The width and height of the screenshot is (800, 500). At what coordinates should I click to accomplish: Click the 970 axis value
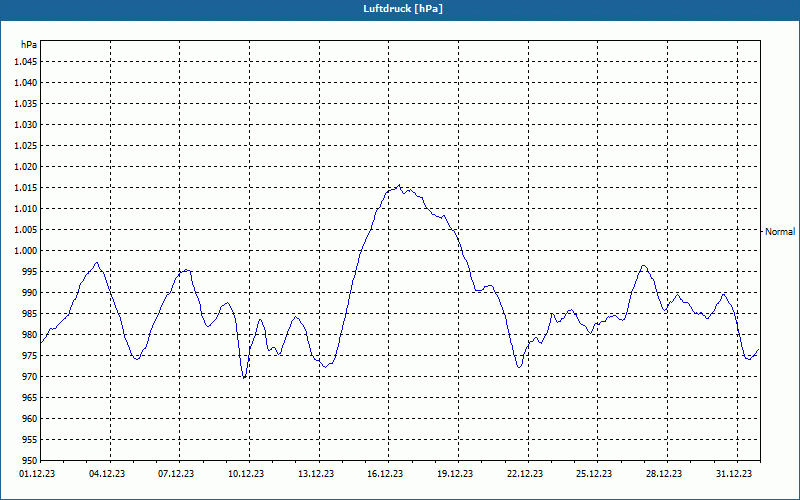click(30, 377)
